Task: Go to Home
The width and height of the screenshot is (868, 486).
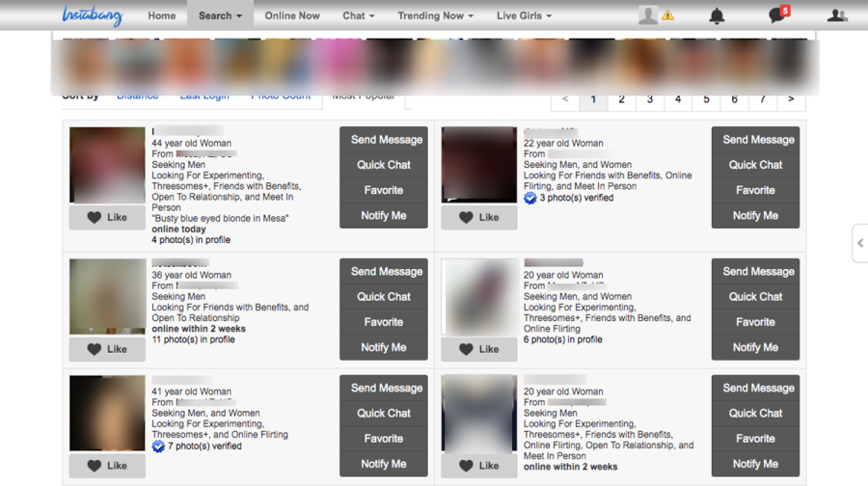Action: point(162,15)
